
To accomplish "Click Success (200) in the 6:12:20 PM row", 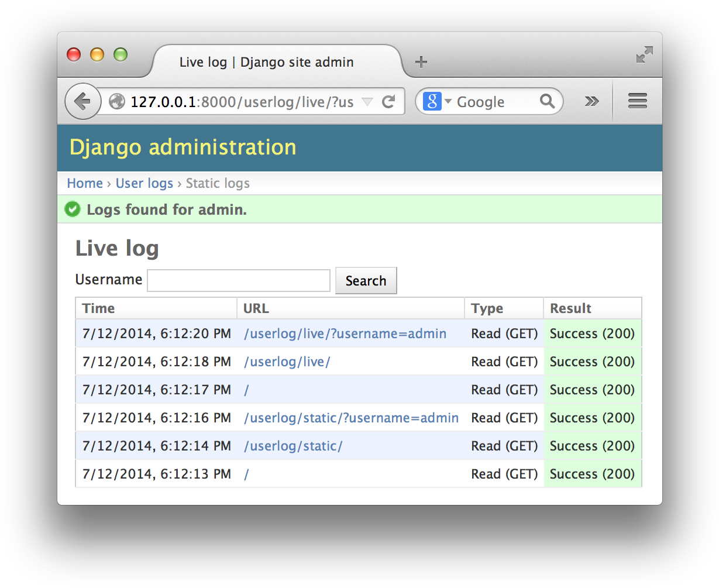I will [x=593, y=333].
